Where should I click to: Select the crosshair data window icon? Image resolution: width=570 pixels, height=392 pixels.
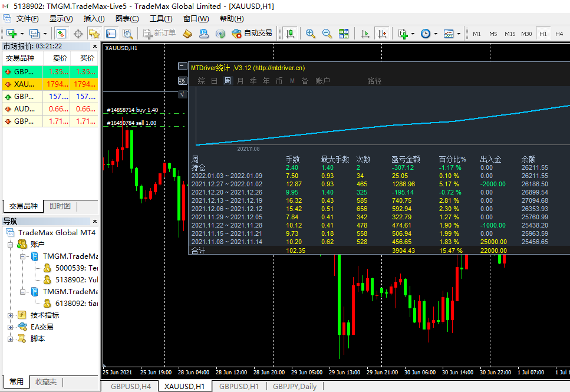[78, 34]
